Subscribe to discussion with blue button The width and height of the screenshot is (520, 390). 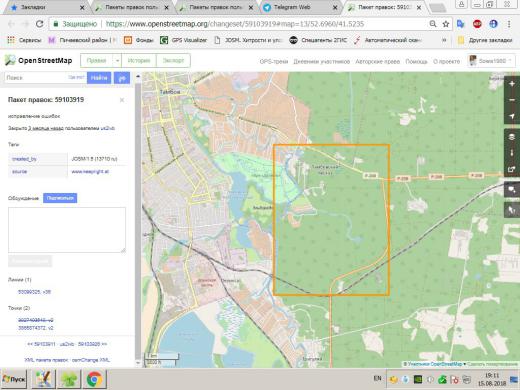[60, 198]
